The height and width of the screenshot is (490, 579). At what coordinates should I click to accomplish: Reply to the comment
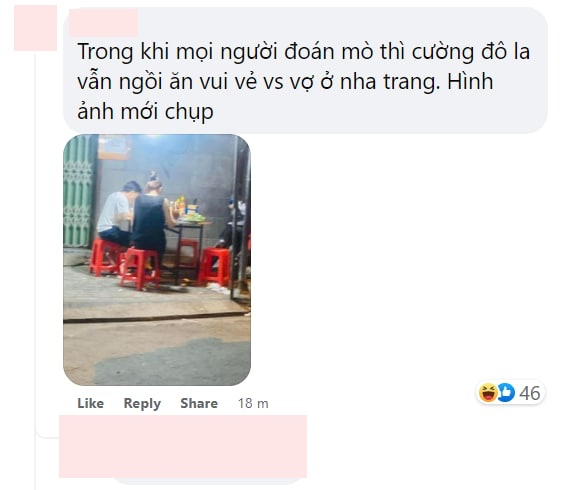[142, 404]
